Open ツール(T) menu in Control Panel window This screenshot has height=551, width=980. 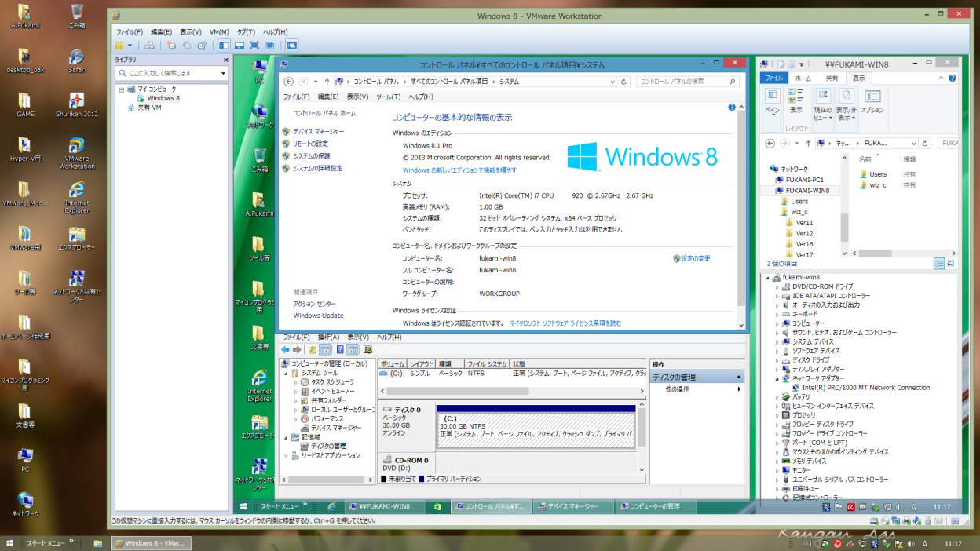pos(389,97)
